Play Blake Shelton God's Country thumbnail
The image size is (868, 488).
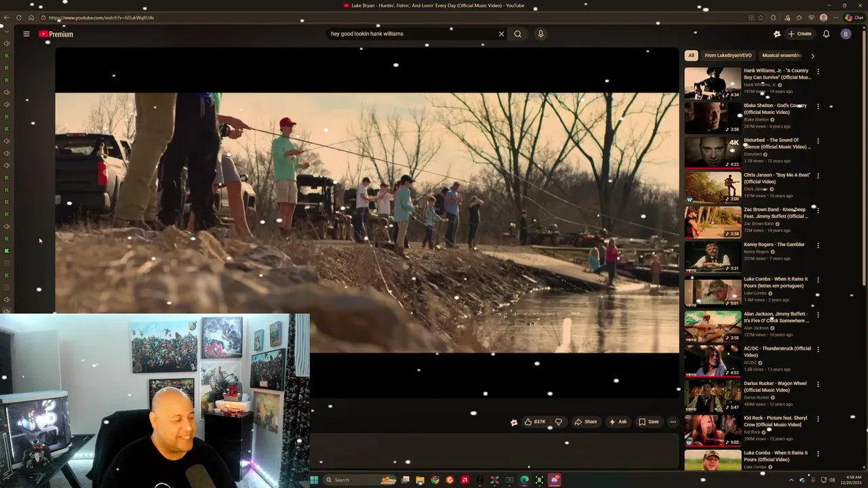(713, 117)
